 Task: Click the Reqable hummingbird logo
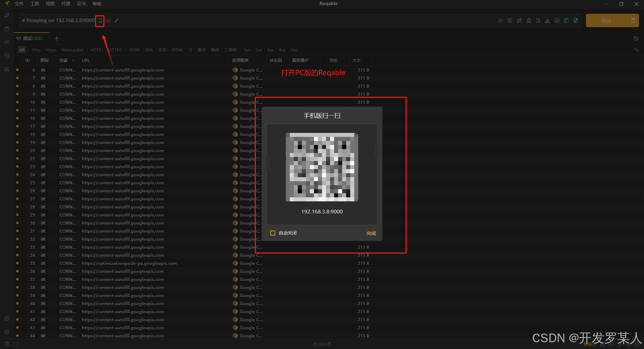click(7, 4)
